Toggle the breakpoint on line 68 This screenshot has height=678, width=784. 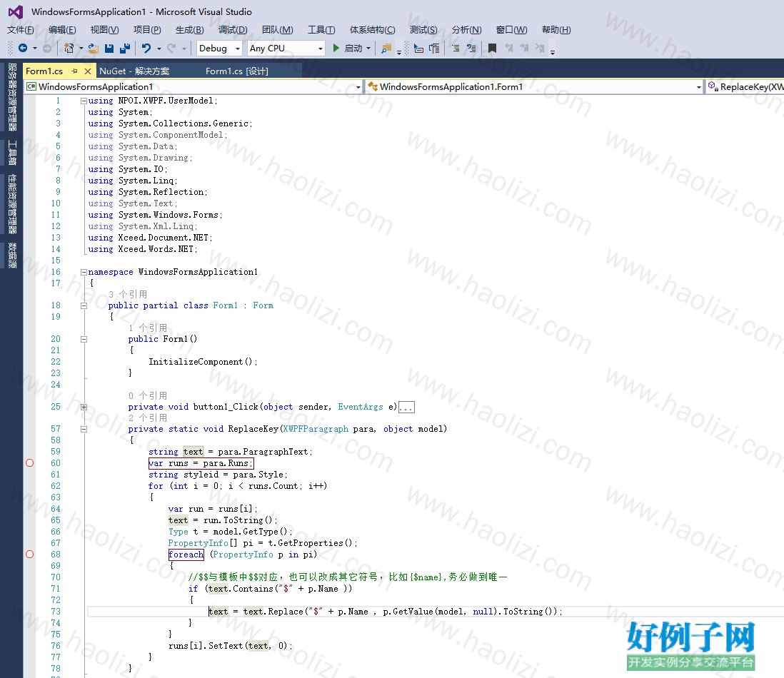click(29, 554)
